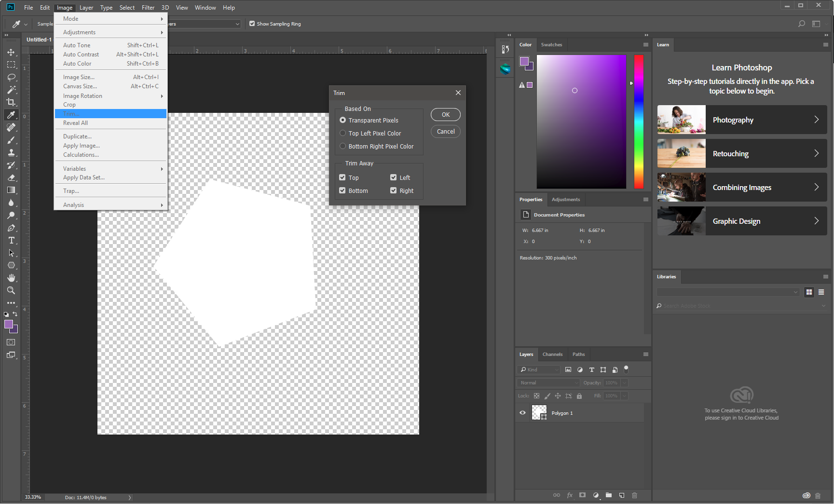834x504 pixels.
Task: Select the Blur tool
Action: (x=11, y=203)
